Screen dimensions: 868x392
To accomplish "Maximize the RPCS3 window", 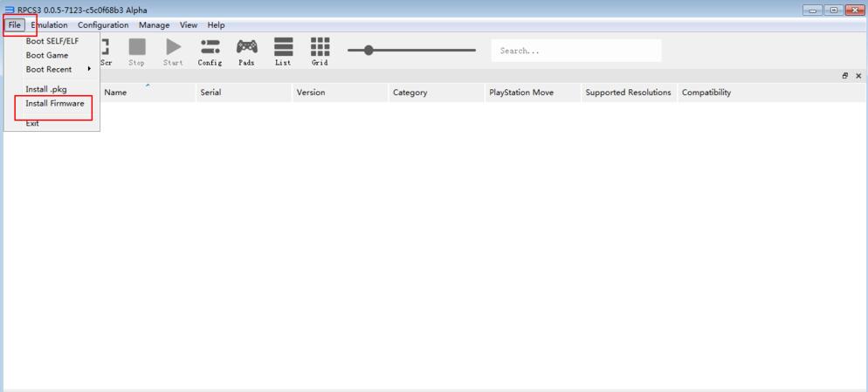I will point(833,10).
